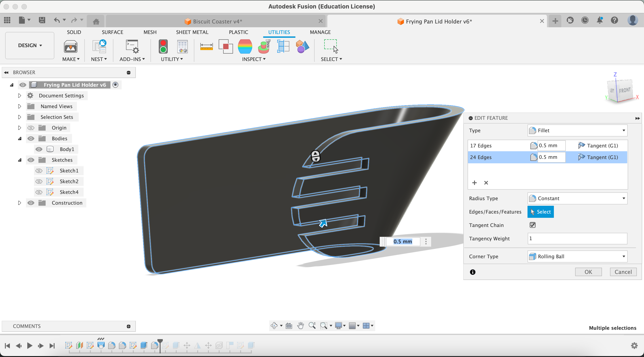Click the Fillet type dropdown
The image size is (644, 357).
pos(577,130)
